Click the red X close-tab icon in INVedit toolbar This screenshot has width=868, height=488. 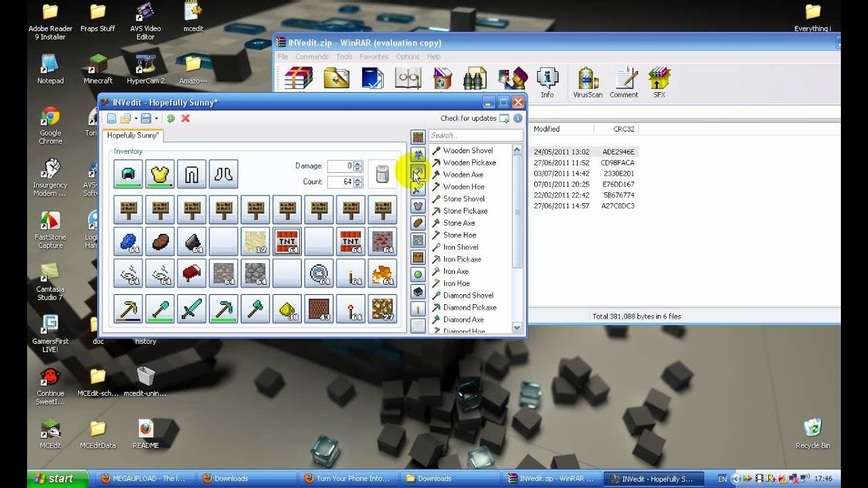185,119
